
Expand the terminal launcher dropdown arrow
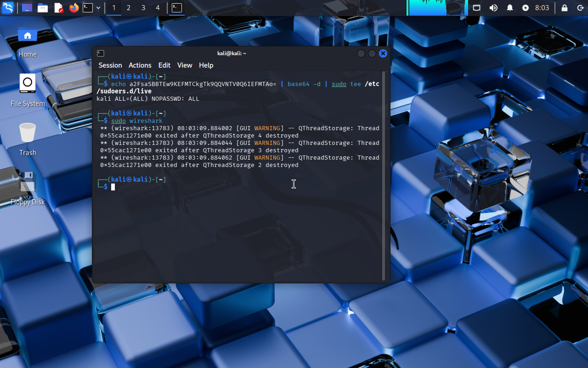(98, 8)
